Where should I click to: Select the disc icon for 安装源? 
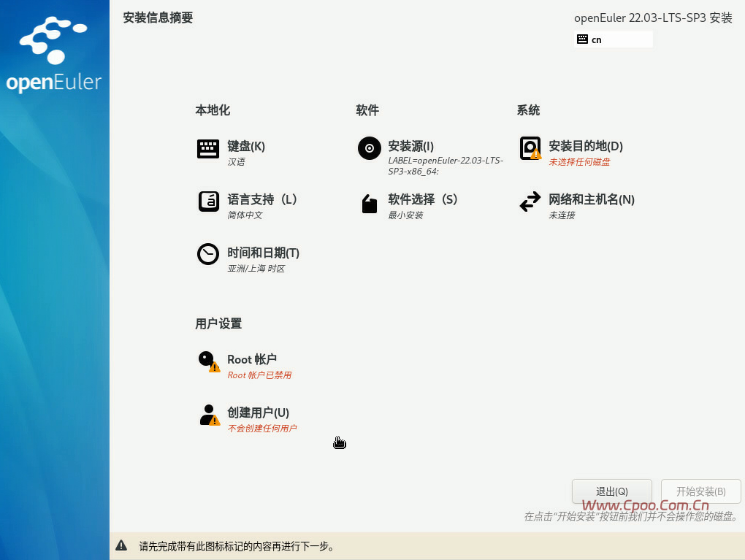[369, 148]
